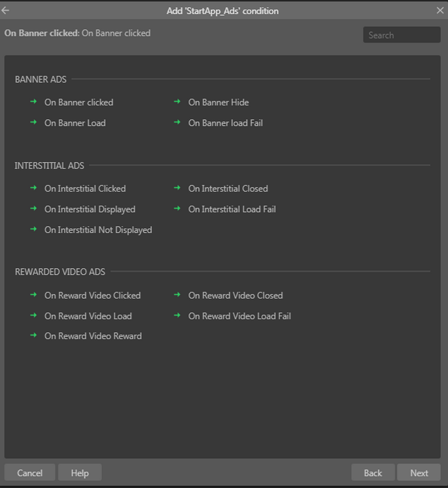This screenshot has width=448, height=488.
Task: Close the Add condition dialog
Action: pyautogui.click(x=440, y=11)
